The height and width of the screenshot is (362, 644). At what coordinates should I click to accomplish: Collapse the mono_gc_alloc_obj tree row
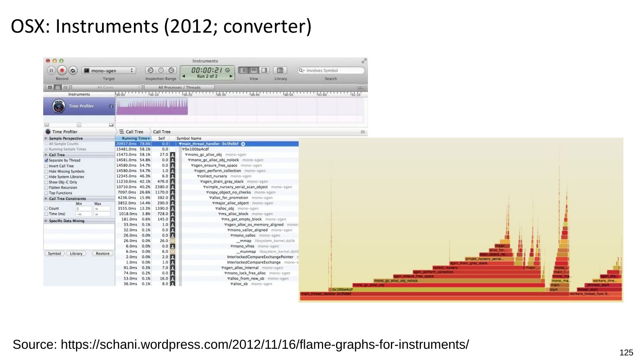(x=187, y=155)
